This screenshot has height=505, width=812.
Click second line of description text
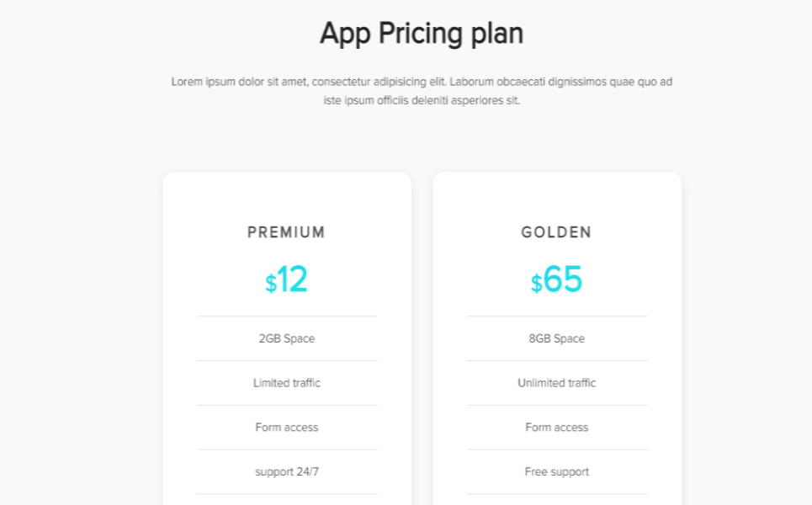pos(422,100)
